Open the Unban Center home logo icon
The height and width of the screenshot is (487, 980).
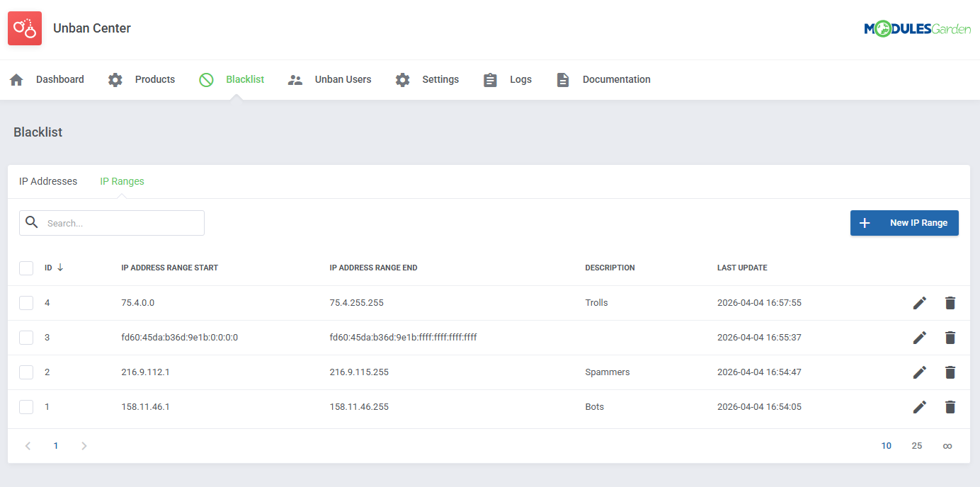[24, 28]
